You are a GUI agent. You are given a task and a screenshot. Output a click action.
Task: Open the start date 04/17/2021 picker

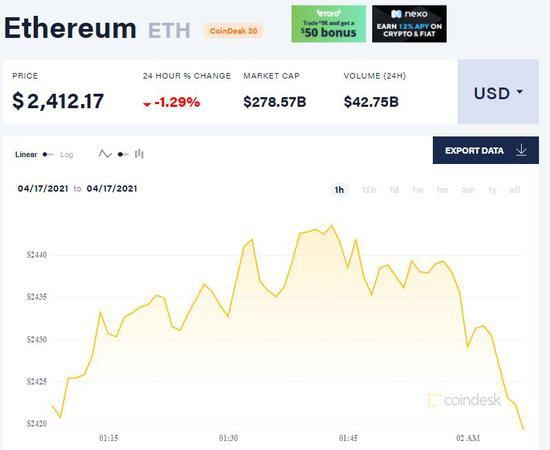coord(43,189)
